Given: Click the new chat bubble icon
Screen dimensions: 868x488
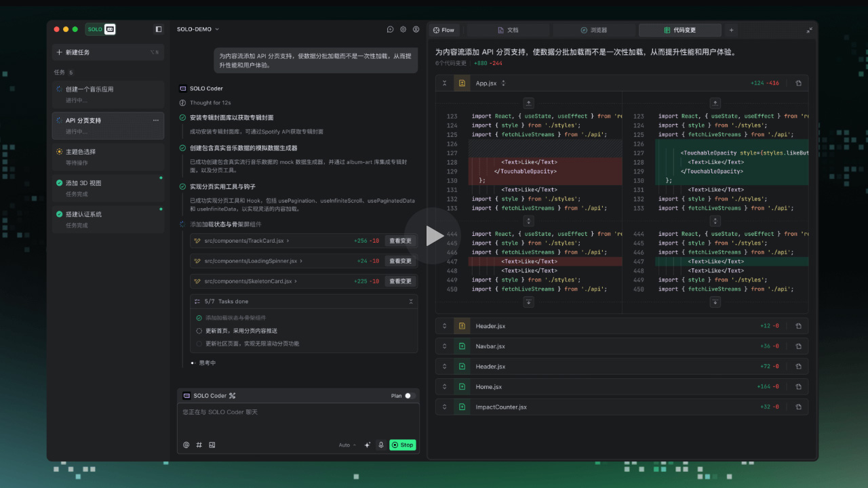Looking at the screenshot, I should 390,30.
